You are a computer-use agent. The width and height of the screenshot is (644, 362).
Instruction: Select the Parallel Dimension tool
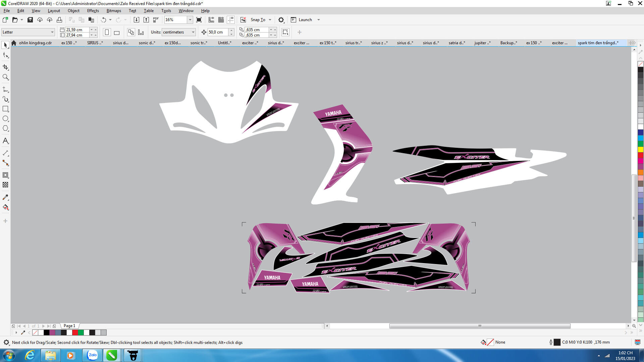pyautogui.click(x=5, y=153)
